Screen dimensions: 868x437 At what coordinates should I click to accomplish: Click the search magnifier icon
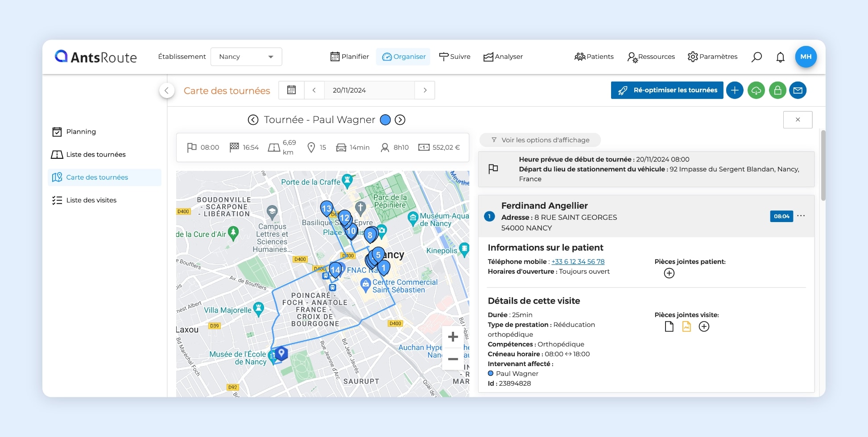tap(756, 57)
